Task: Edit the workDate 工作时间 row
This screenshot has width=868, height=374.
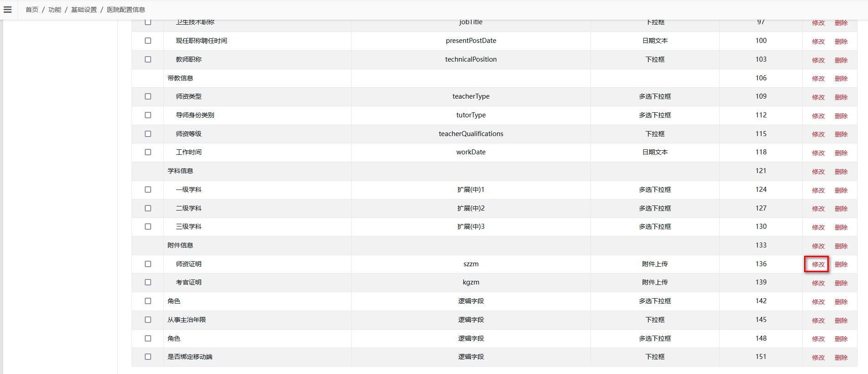Action: [x=818, y=153]
